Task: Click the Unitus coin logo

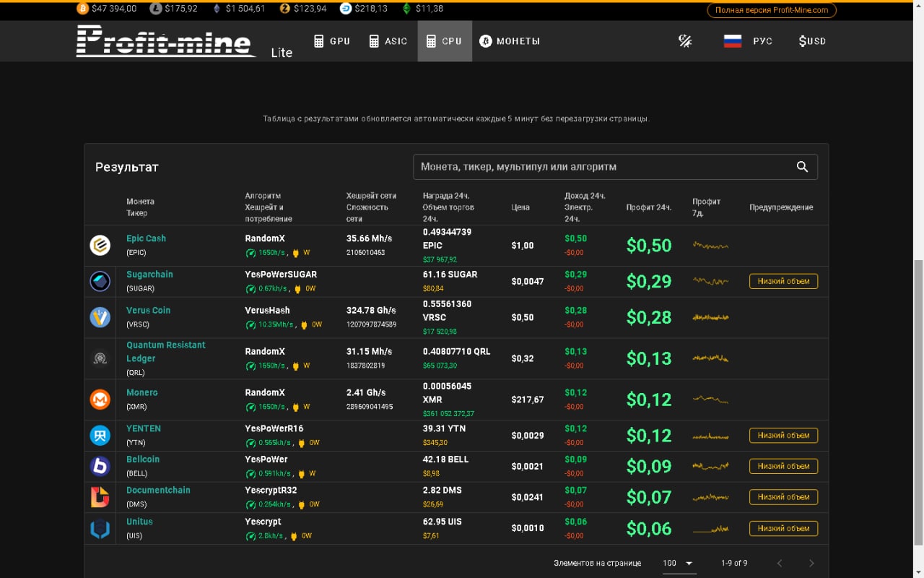Action: tap(100, 529)
